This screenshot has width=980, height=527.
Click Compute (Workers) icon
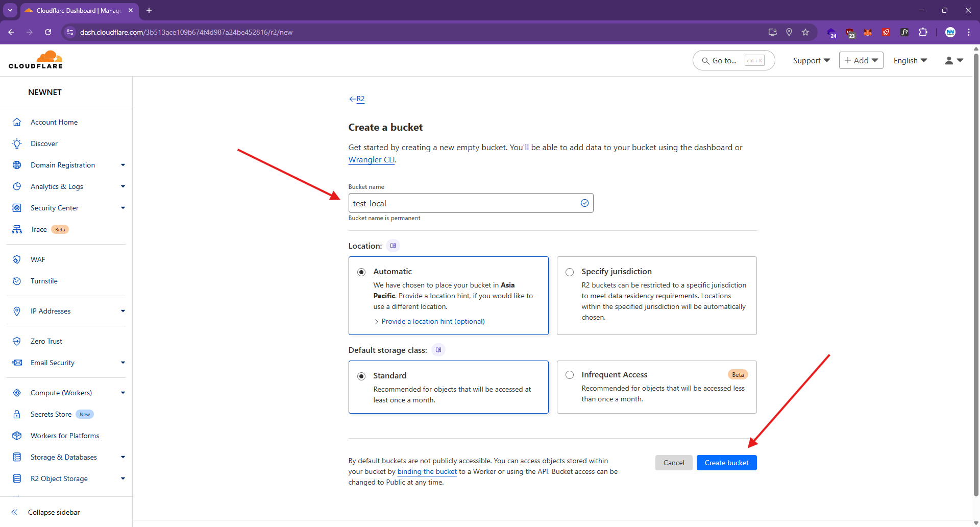[17, 393]
